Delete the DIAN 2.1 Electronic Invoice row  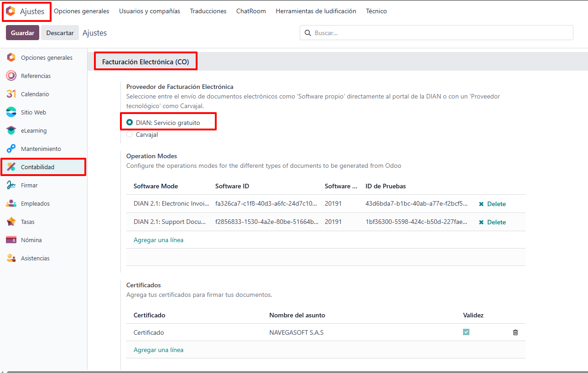pos(492,204)
